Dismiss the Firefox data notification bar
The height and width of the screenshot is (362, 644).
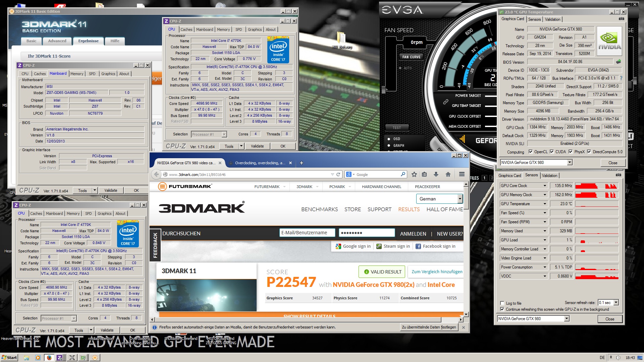(464, 327)
